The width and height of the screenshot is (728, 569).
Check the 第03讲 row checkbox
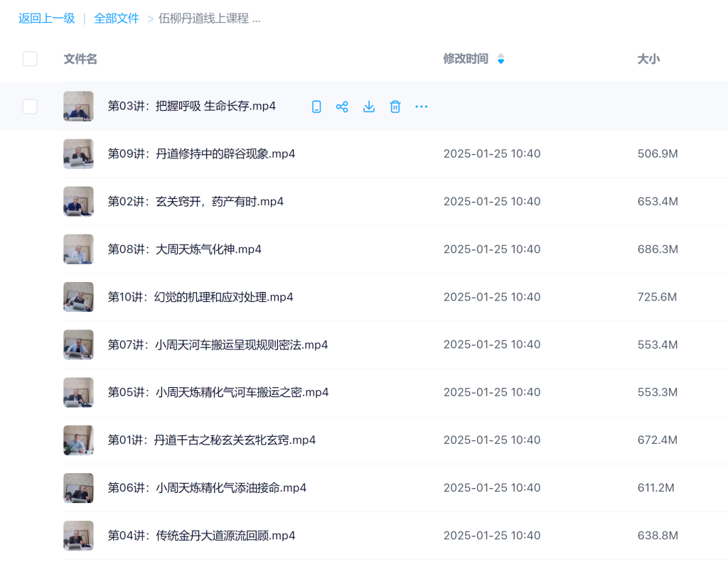(x=30, y=106)
